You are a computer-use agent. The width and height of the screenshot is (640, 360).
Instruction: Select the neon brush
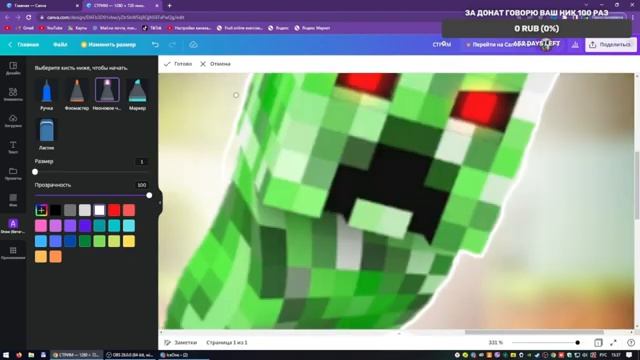click(107, 91)
